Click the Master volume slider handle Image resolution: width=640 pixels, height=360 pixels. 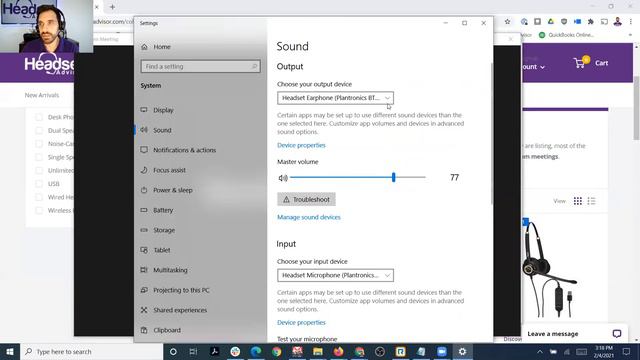393,177
